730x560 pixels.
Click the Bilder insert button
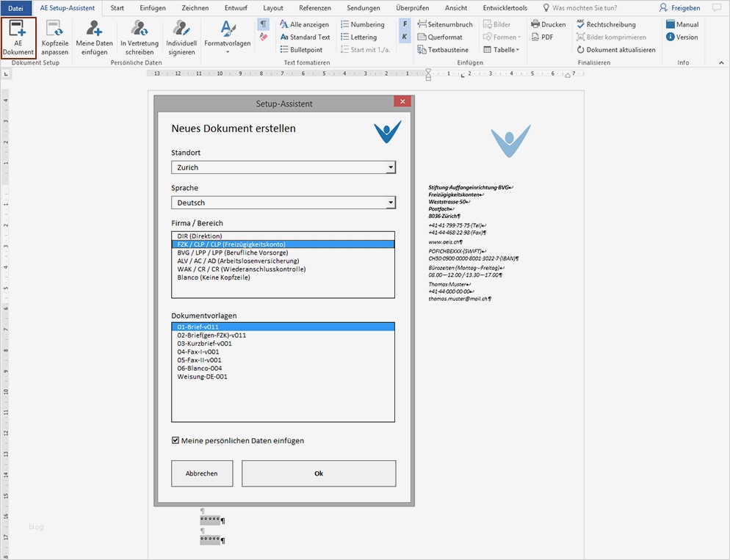[x=496, y=24]
